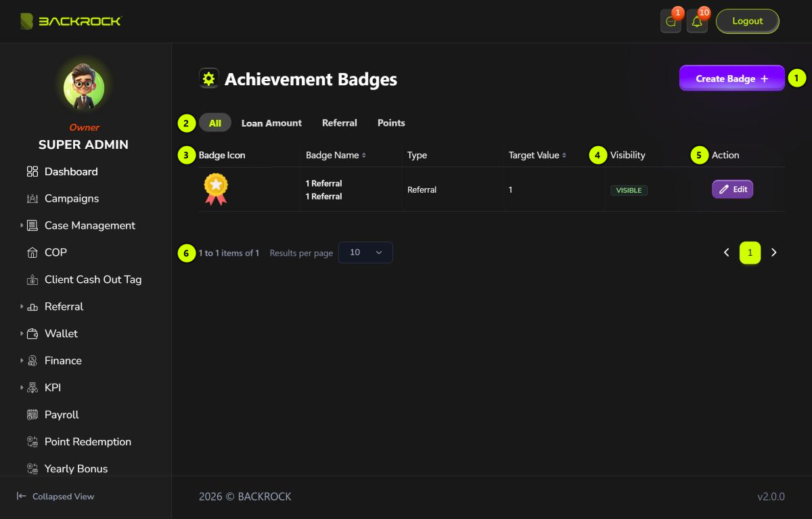812x519 pixels.
Task: Click the COP house icon
Action: point(32,253)
